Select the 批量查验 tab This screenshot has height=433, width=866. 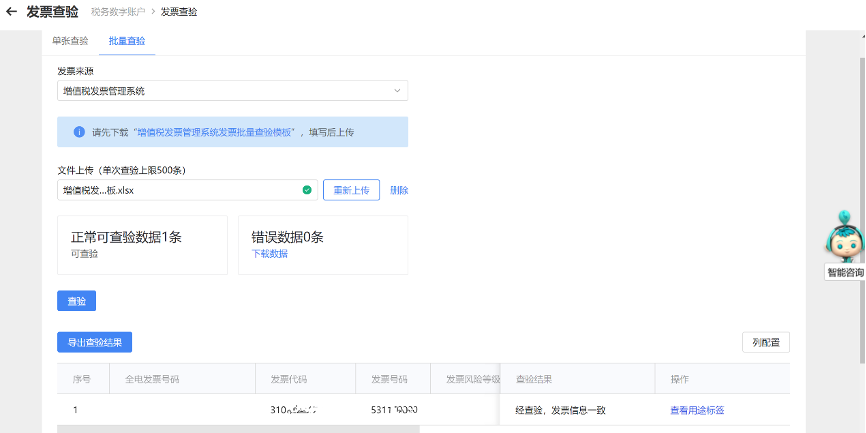click(x=127, y=42)
